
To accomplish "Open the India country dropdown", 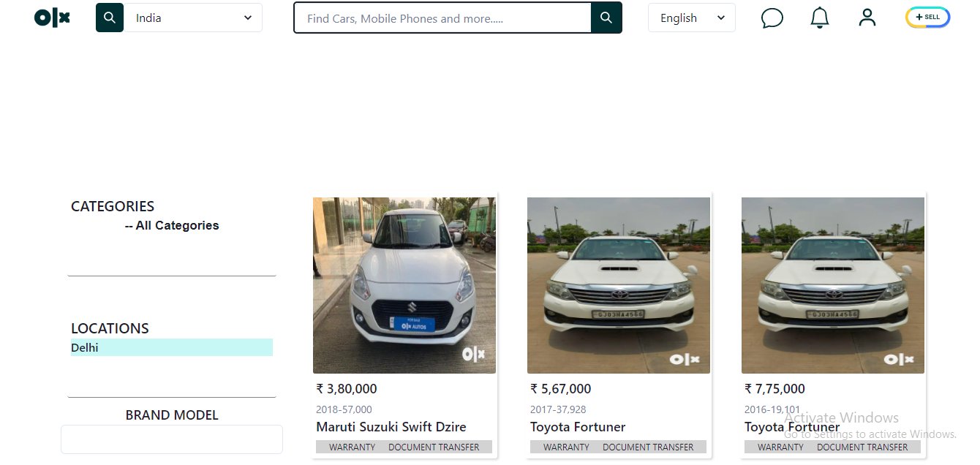I will click(x=194, y=18).
